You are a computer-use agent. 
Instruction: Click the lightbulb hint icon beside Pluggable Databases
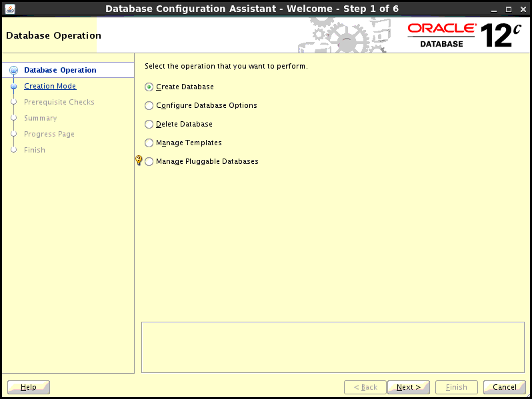pyautogui.click(x=139, y=160)
